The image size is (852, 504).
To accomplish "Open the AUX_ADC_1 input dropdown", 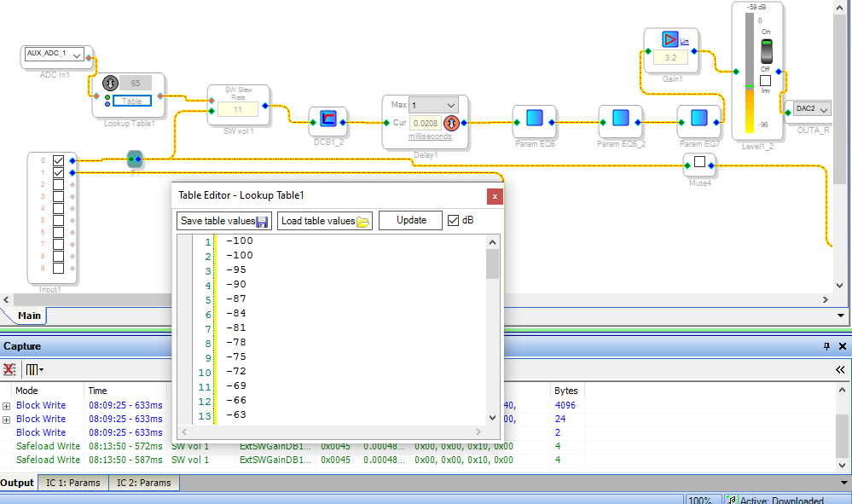I will pos(78,55).
